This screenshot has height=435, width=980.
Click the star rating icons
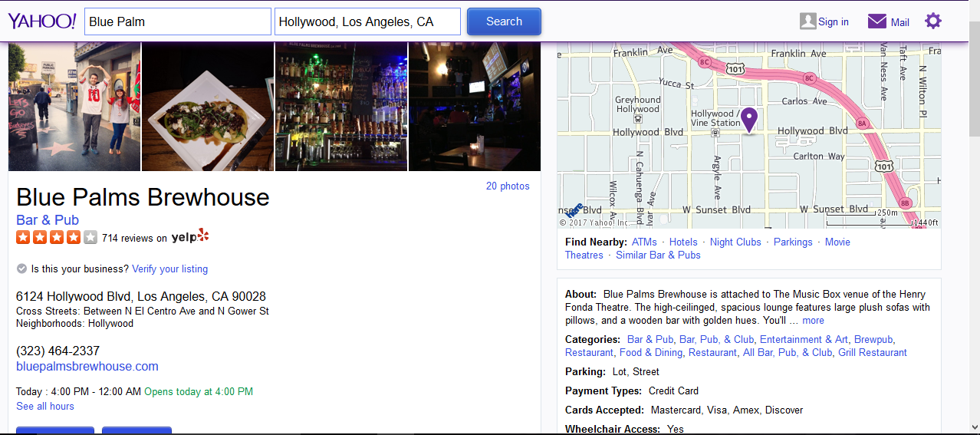click(x=57, y=237)
